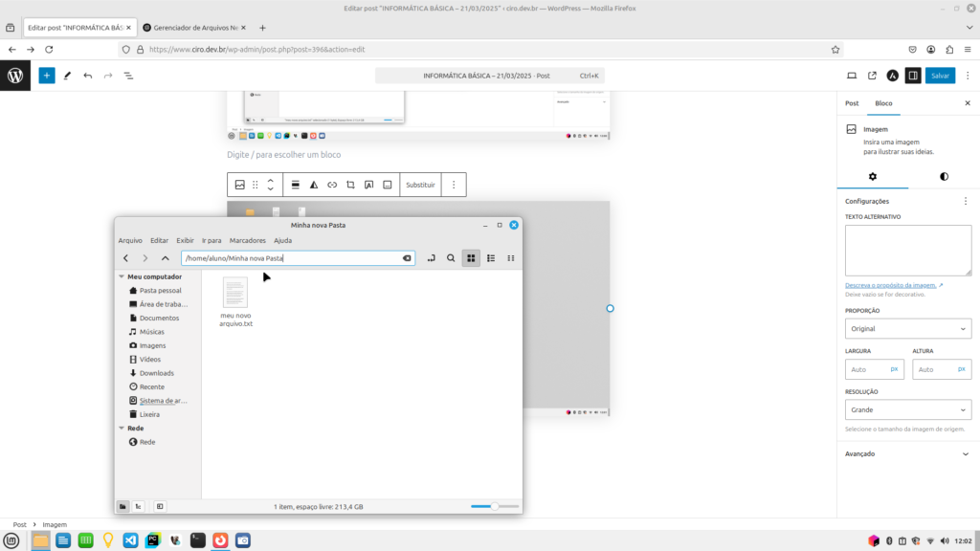Click the crop icon in block toolbar
Viewport: 980px width, 551px height.
350,185
